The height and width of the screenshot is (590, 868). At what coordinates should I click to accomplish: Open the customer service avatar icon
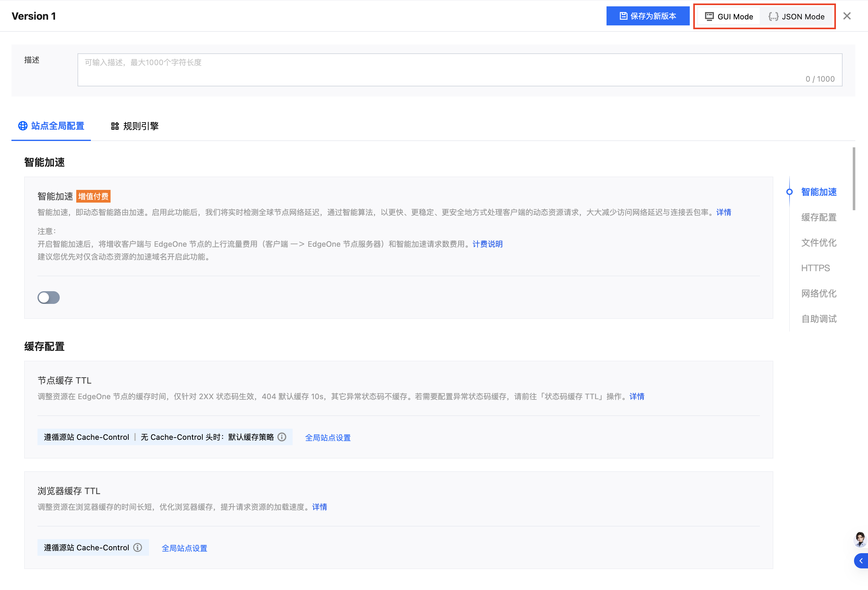[x=860, y=539]
